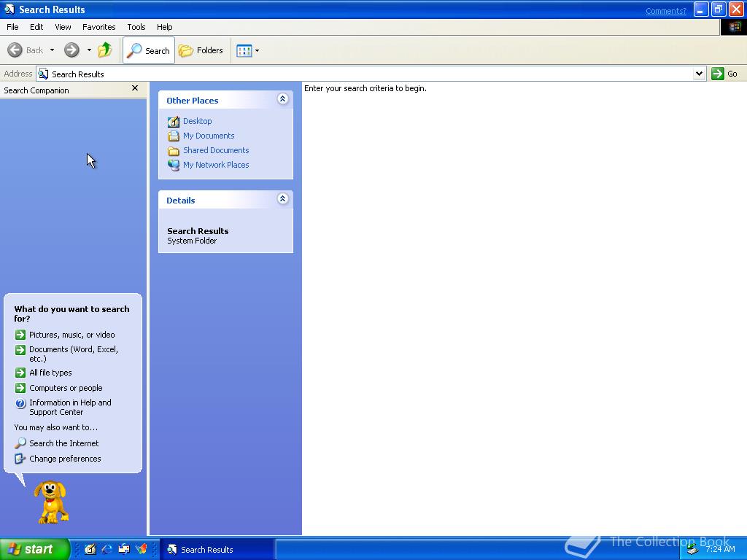
Task: Select Search Results taskbar button
Action: click(x=217, y=550)
